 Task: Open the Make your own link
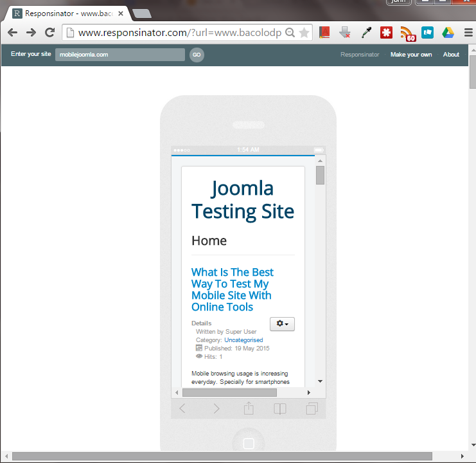(411, 55)
